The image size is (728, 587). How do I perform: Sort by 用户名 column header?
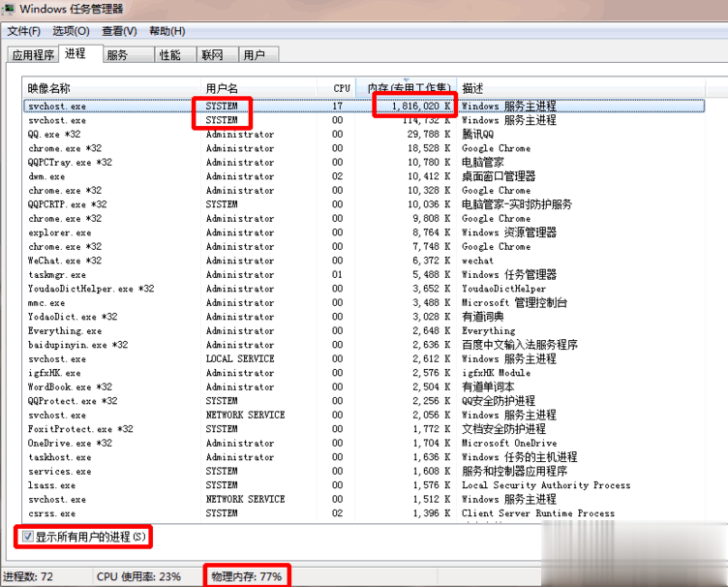258,88
